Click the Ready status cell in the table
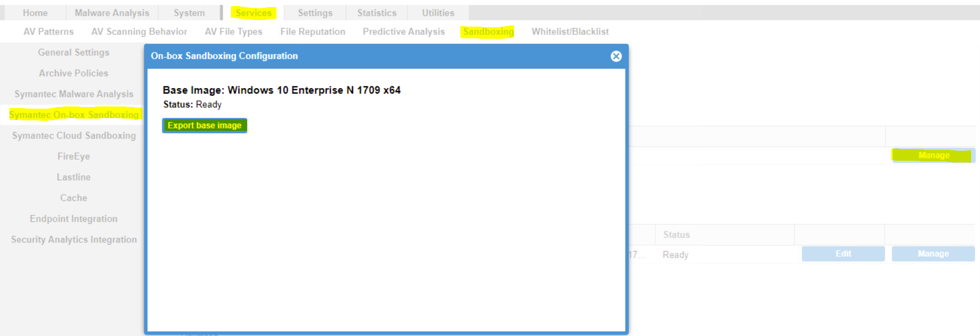 675,254
